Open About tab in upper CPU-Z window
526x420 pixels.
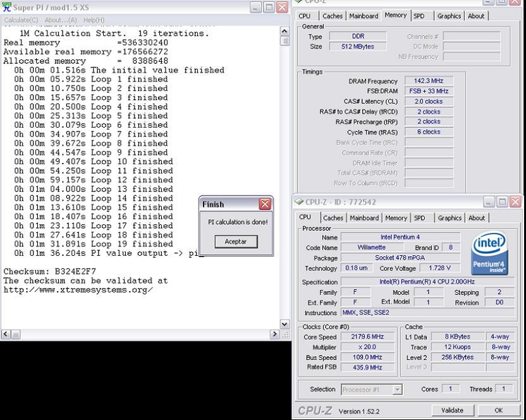(475, 16)
